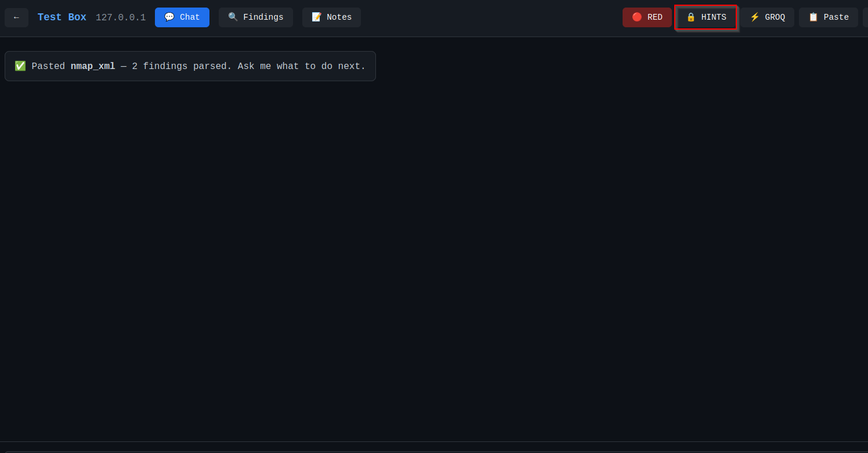868x453 pixels.
Task: Switch provider using the GROQ button
Action: pyautogui.click(x=767, y=17)
